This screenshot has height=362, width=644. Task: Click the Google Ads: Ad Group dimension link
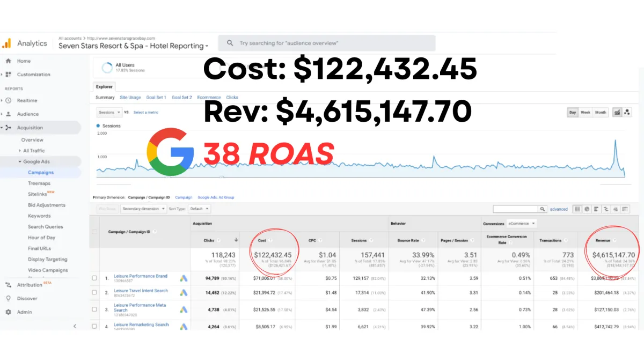(x=216, y=197)
